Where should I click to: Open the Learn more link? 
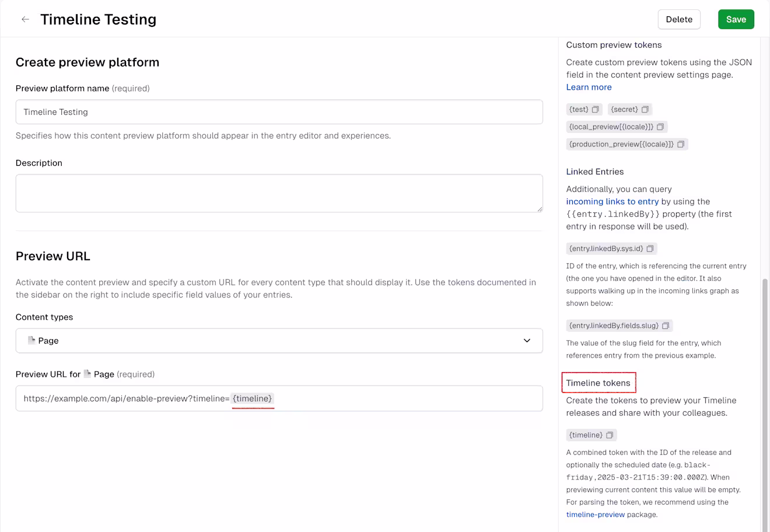589,87
